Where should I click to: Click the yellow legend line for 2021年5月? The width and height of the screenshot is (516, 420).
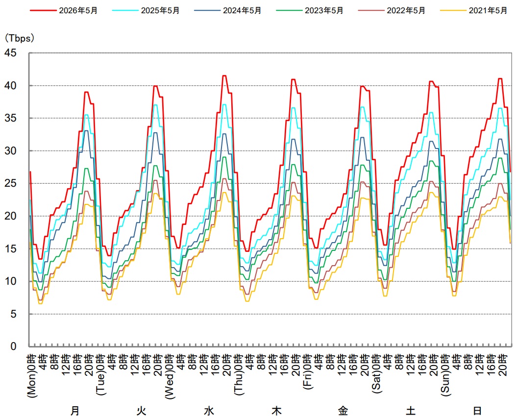[x=453, y=10]
